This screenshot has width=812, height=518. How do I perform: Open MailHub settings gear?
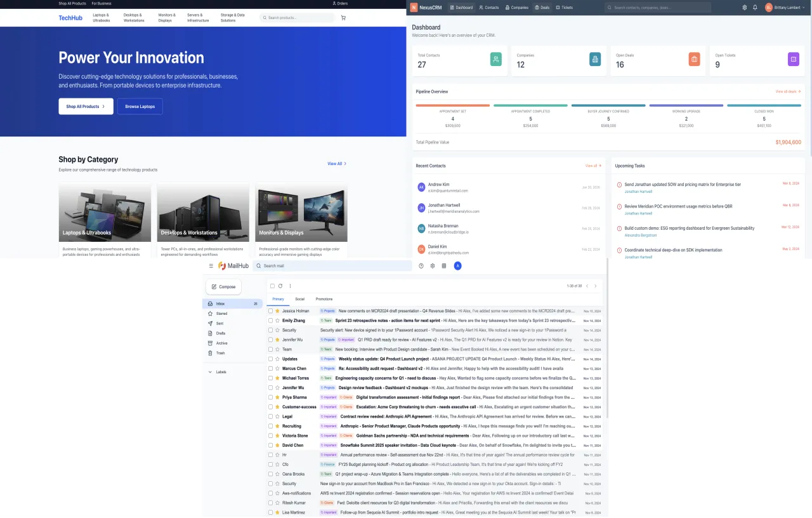click(433, 266)
